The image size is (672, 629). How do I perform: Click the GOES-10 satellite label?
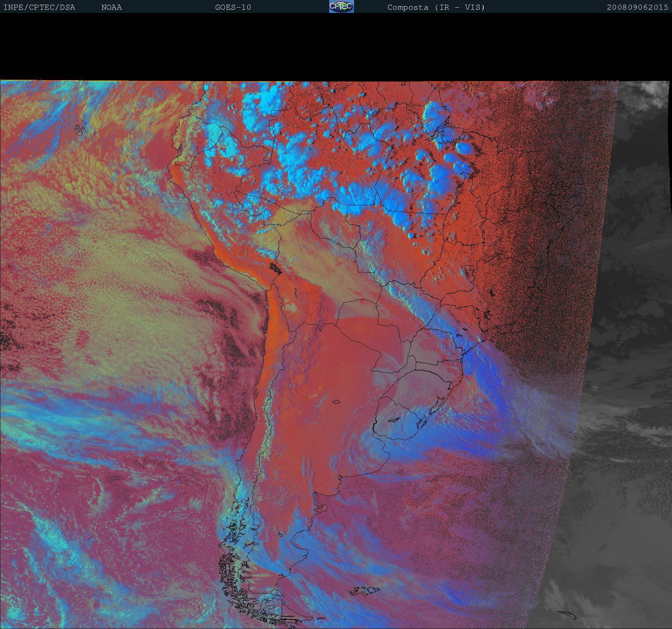pos(233,7)
